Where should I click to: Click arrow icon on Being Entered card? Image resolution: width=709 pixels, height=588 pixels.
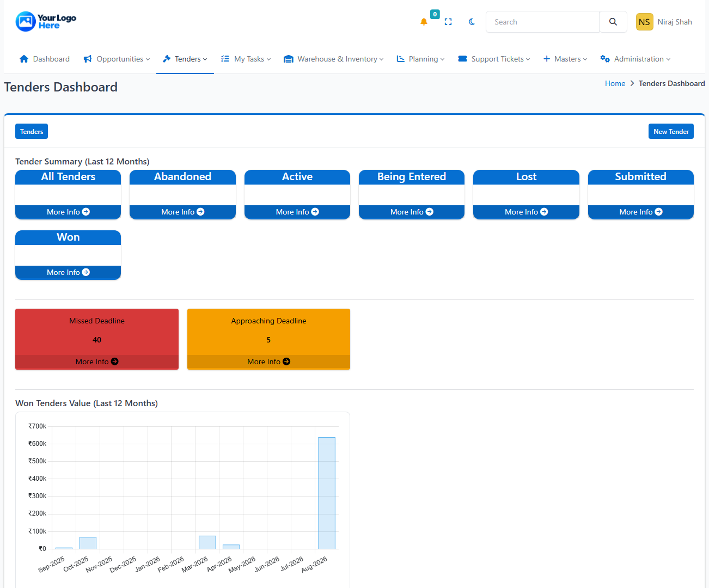[x=430, y=212]
